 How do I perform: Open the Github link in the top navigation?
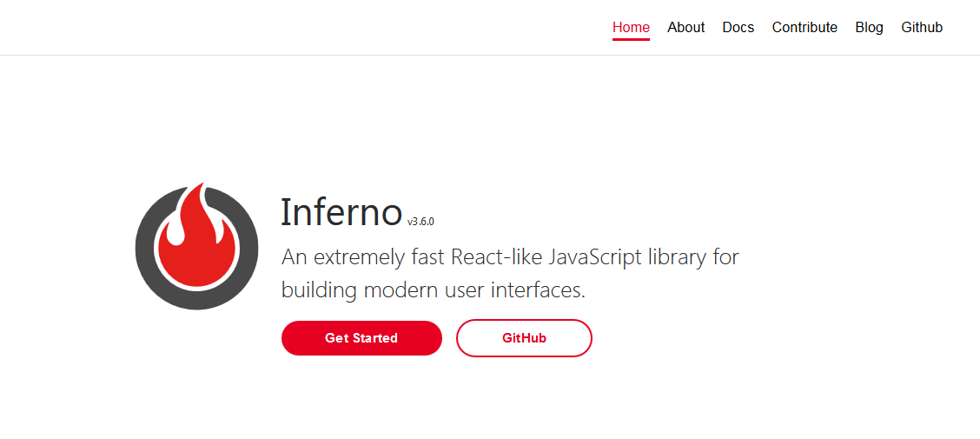tap(922, 28)
